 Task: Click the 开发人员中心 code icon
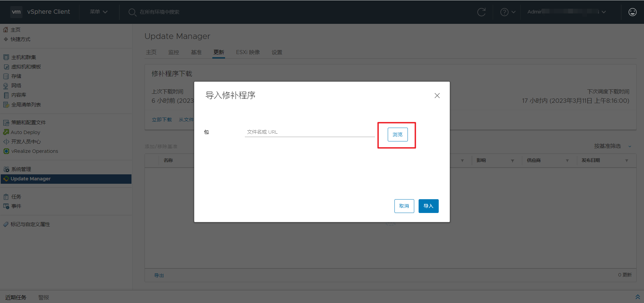(6, 142)
